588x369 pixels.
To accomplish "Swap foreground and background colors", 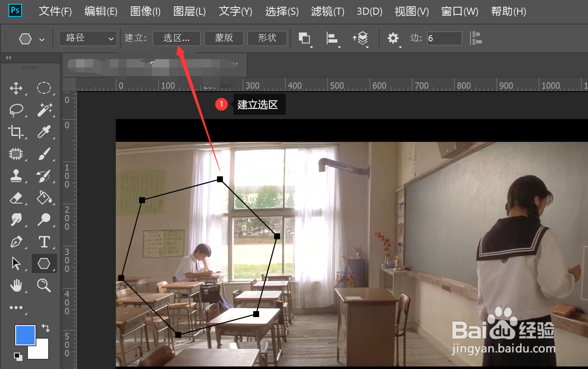I will pos(46,328).
